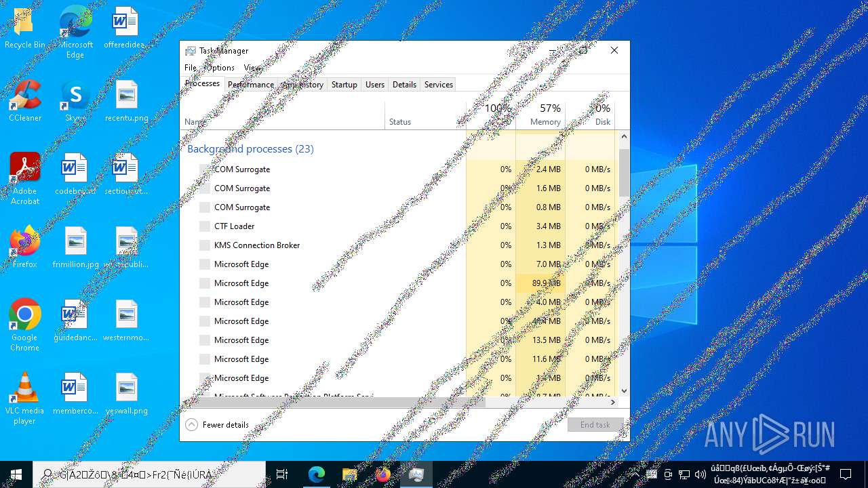Sort processes by the Memory column
Image resolution: width=868 pixels, height=488 pixels.
click(x=540, y=115)
